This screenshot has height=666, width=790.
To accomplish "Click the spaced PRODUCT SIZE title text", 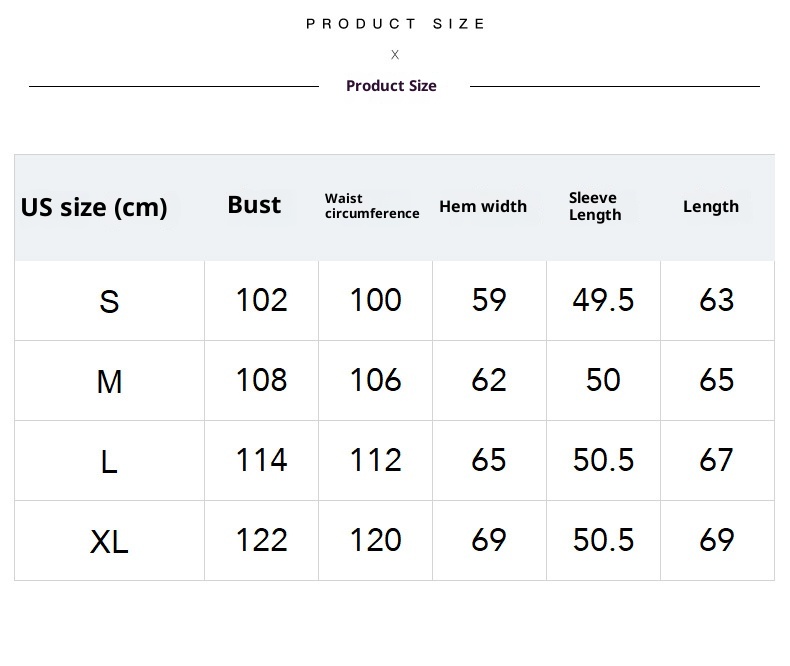I will [395, 24].
